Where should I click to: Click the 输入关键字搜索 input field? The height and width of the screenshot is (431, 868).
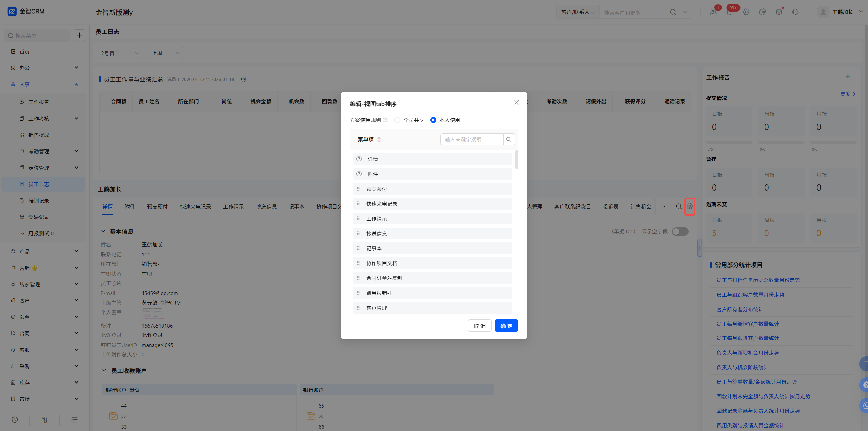[472, 139]
